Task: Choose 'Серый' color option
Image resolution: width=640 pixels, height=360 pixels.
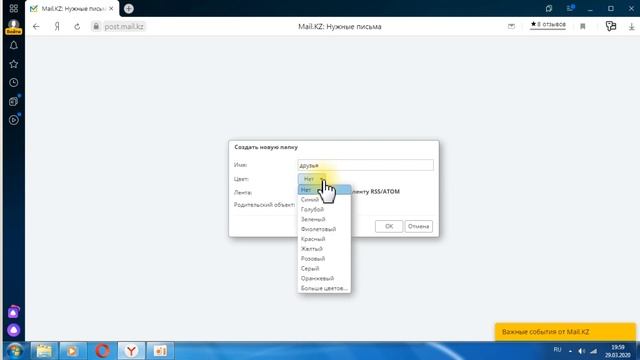Action: (x=324, y=268)
